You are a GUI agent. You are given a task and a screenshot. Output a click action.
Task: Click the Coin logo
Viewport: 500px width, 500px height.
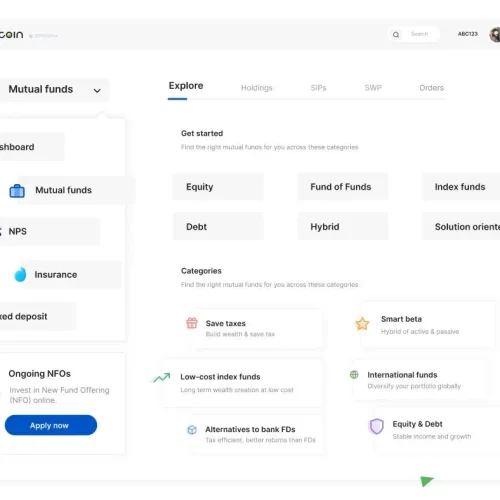point(12,35)
